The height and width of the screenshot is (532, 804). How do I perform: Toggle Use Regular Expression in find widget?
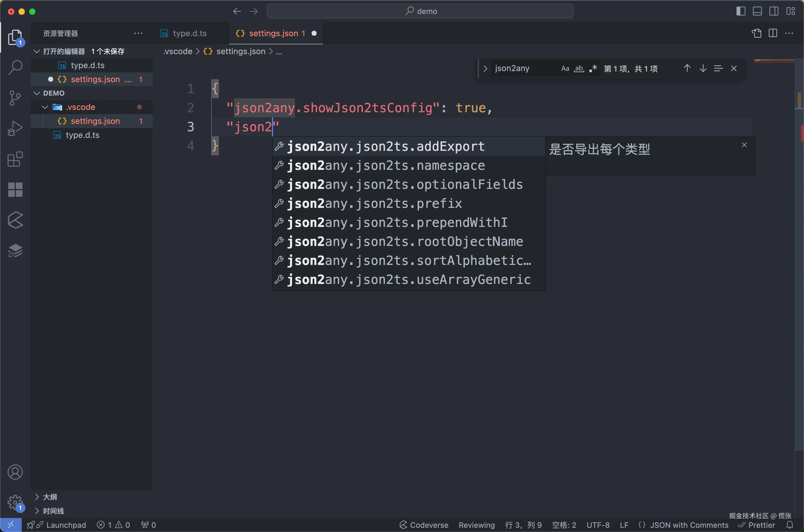593,68
